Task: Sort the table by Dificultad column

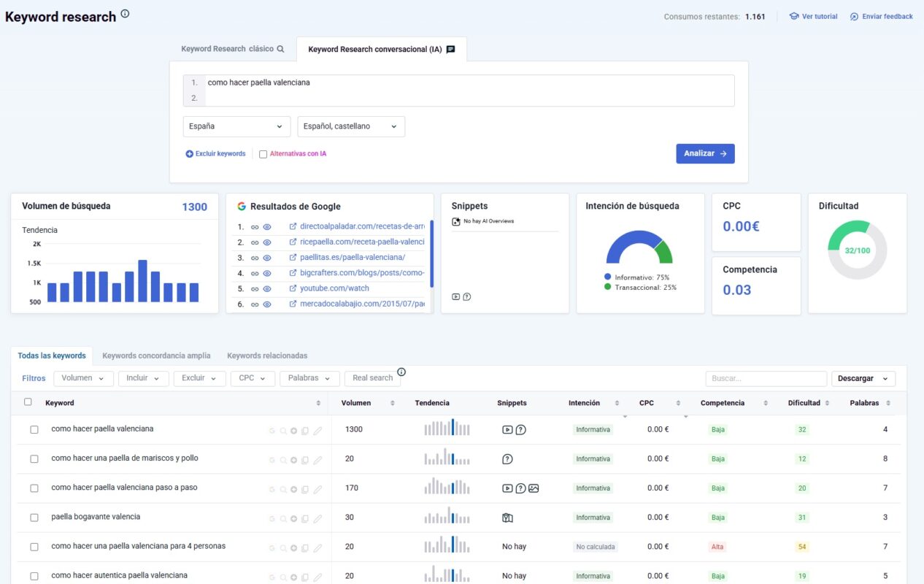Action: pos(808,403)
